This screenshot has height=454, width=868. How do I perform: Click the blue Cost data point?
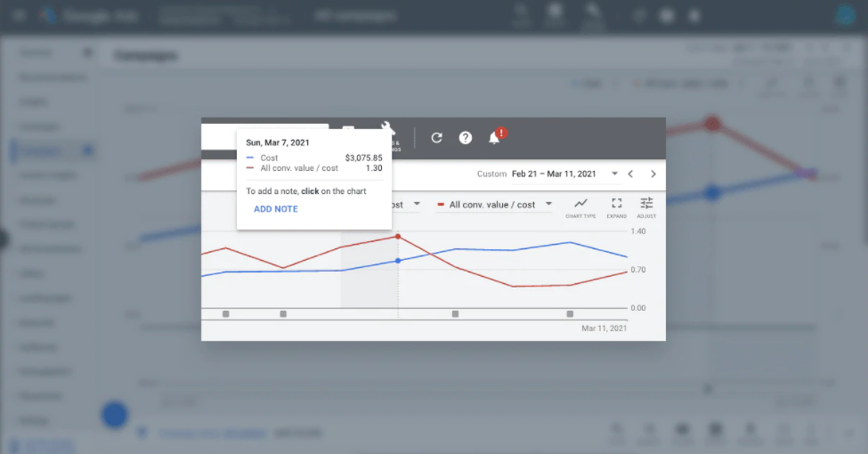(397, 261)
